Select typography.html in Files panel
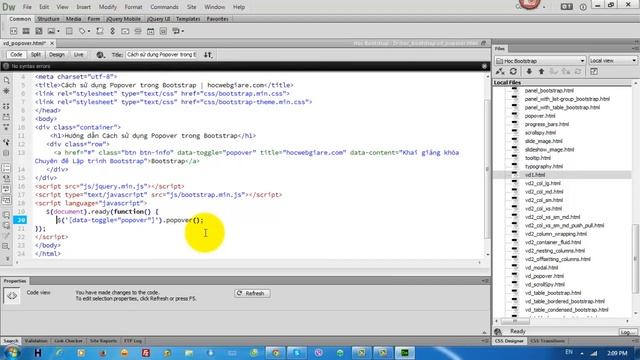640x360 pixels. (544, 167)
